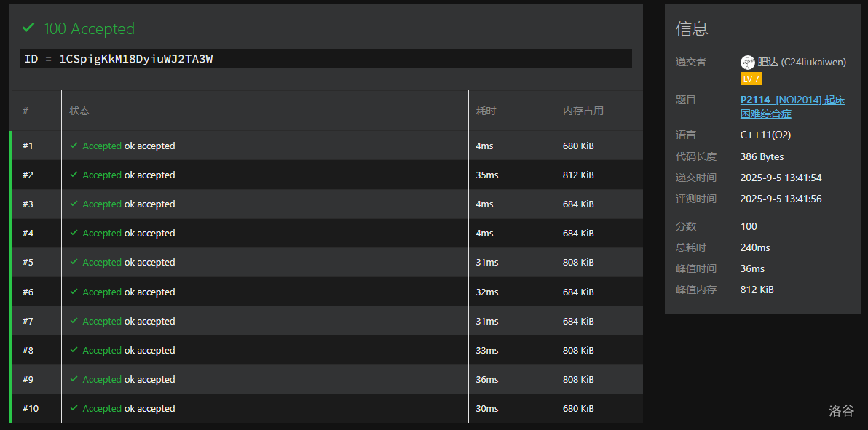Click the ID string 1CSpigKkM18DyiuWJ2TA3W
Screen dimensions: 868x430
pos(135,59)
